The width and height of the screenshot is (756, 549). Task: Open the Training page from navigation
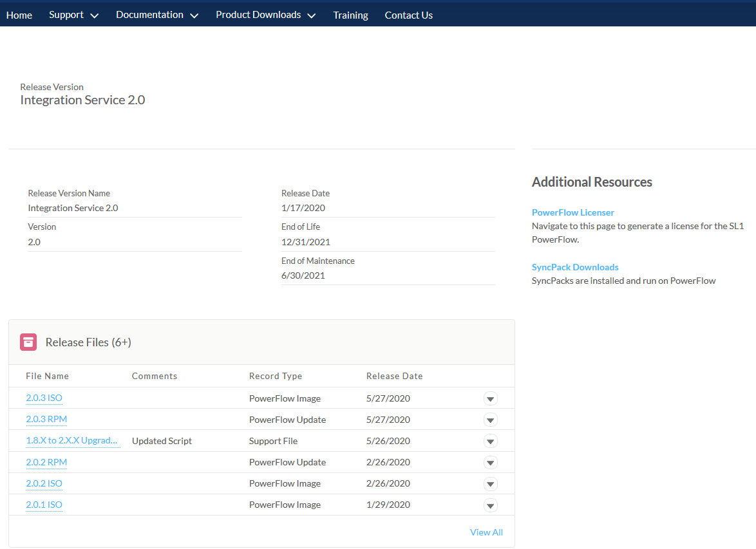pyautogui.click(x=350, y=14)
